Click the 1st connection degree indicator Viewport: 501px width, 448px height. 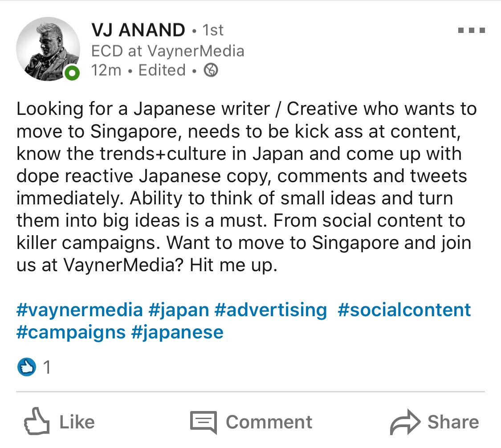(x=212, y=29)
